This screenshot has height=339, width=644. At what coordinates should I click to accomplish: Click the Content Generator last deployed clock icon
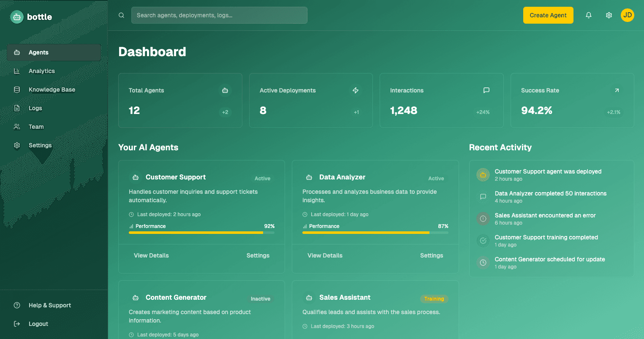pos(131,335)
